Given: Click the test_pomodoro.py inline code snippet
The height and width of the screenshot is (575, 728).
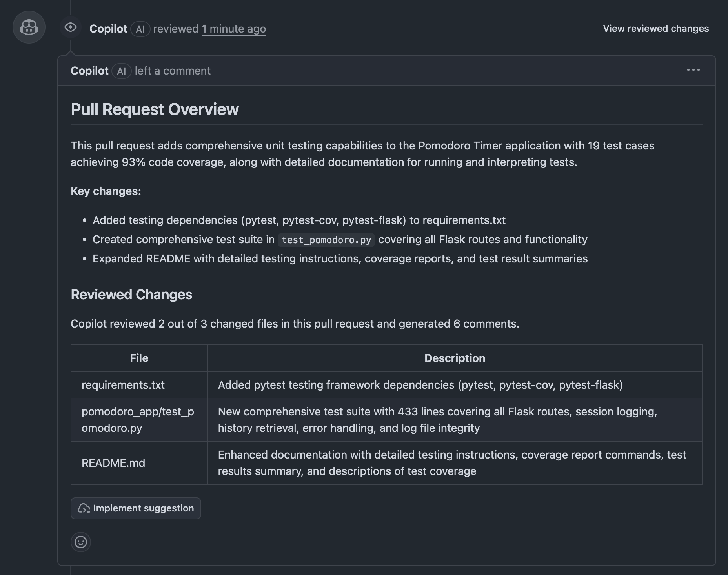Looking at the screenshot, I should (x=326, y=240).
